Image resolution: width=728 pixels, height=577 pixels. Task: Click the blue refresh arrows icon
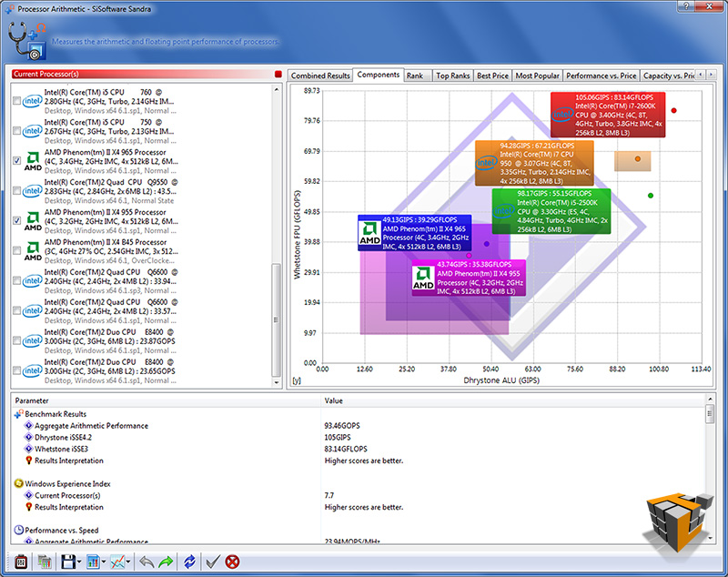tap(189, 562)
